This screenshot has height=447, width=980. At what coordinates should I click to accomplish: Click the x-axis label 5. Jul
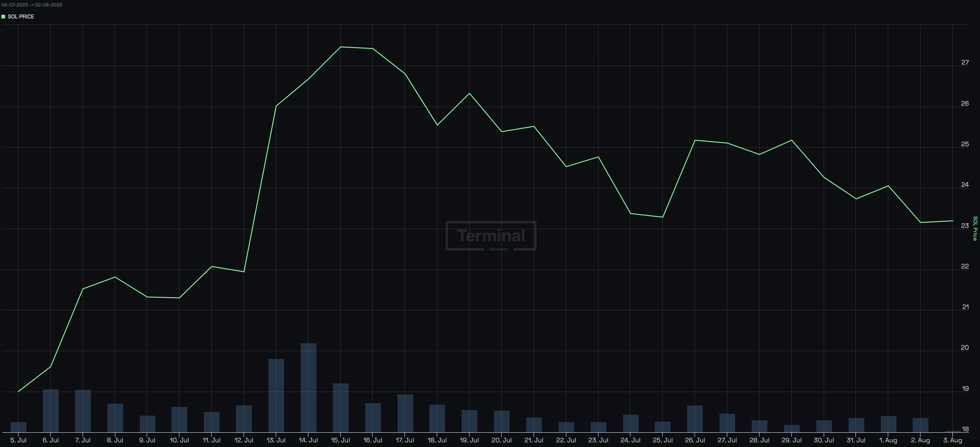pos(18,440)
